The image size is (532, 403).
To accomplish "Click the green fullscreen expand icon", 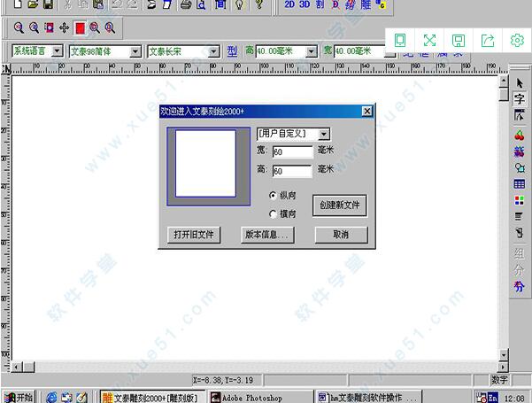I will [429, 40].
